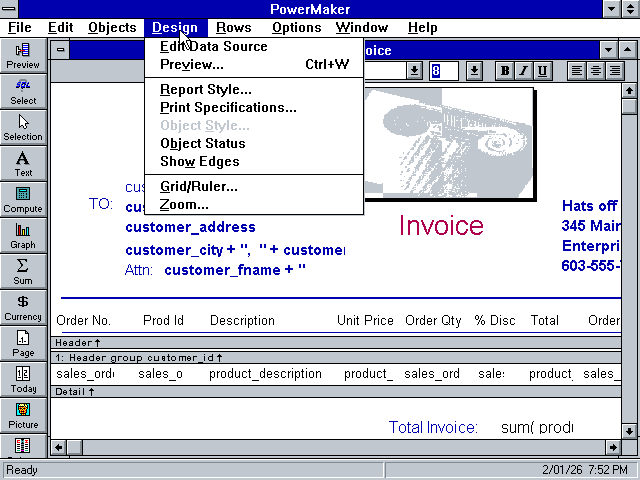The height and width of the screenshot is (480, 640).
Task: Toggle bold formatting button
Action: coord(505,71)
